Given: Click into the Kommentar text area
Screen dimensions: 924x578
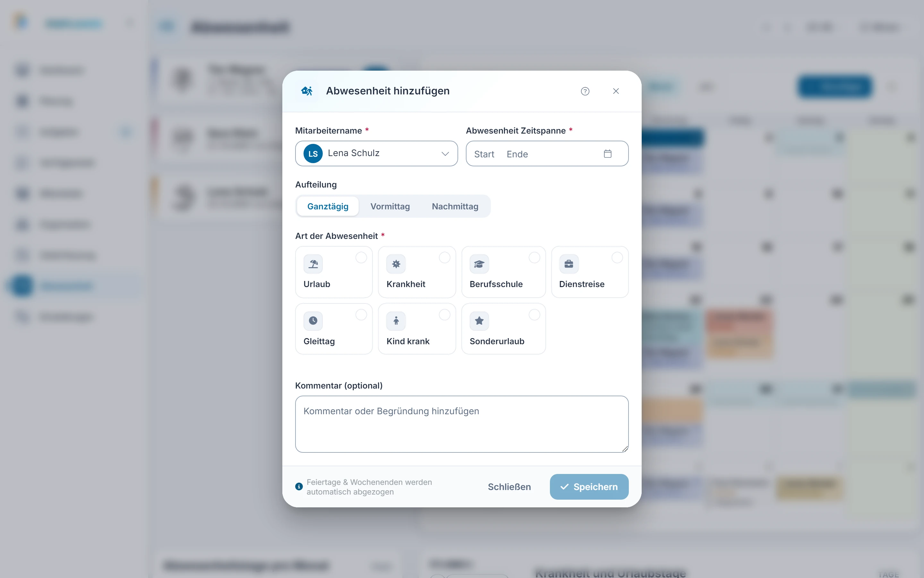Looking at the screenshot, I should pyautogui.click(x=462, y=424).
